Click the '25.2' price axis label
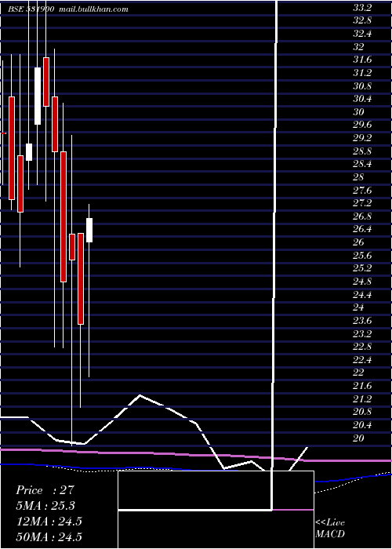Viewport: 392px width, 549px height. (362, 268)
